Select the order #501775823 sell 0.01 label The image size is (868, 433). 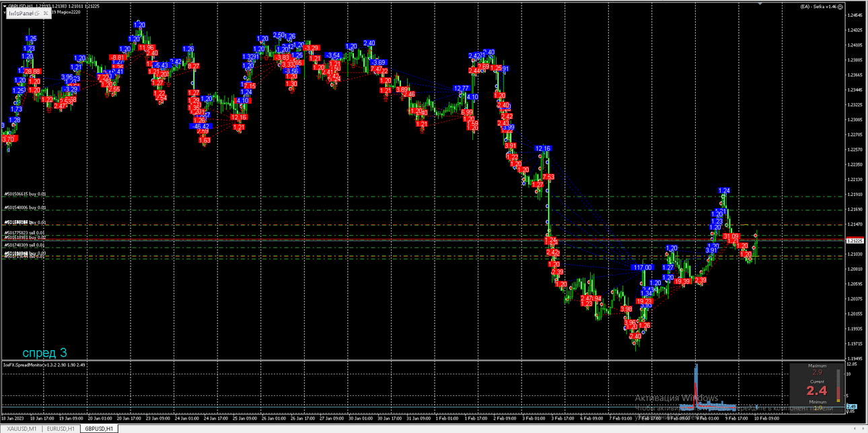click(25, 232)
